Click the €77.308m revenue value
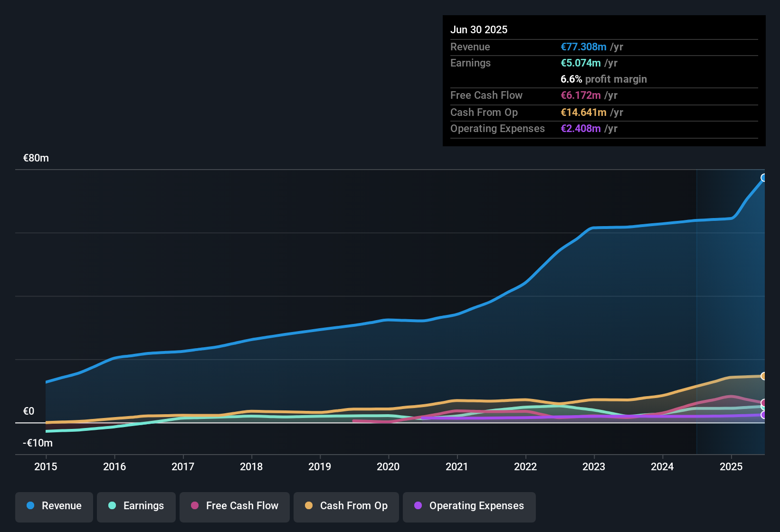Screen dimensions: 780x532 pos(583,47)
